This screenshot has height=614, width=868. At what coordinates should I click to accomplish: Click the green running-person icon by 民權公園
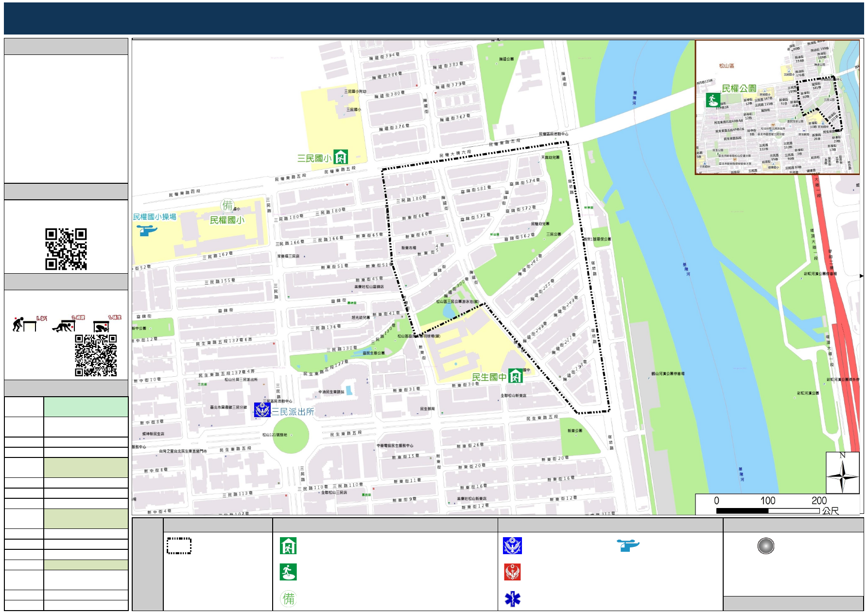click(x=712, y=101)
